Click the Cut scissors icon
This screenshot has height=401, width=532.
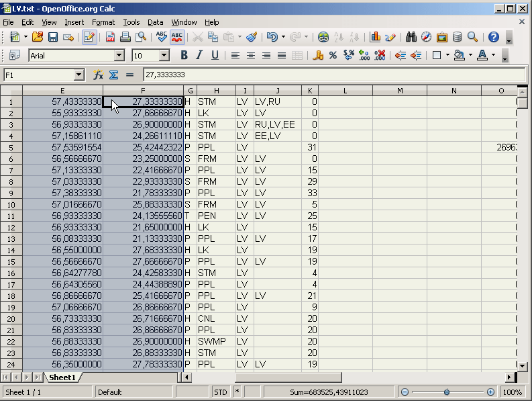pos(197,37)
